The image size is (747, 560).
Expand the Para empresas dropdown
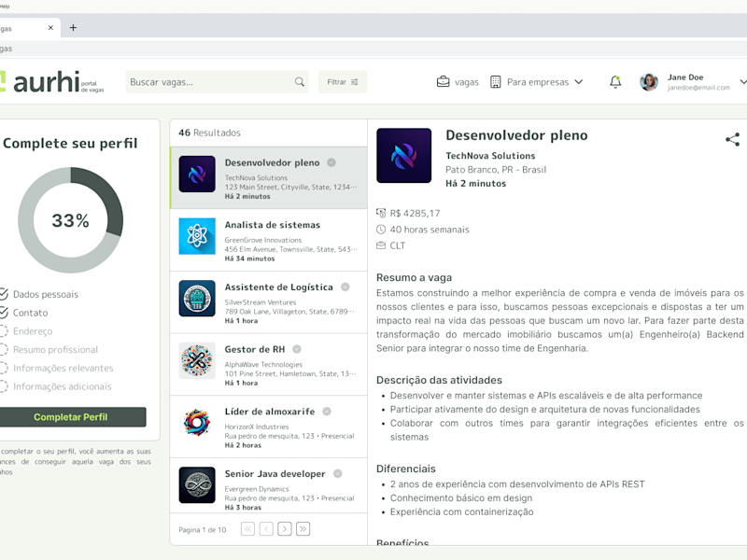536,82
